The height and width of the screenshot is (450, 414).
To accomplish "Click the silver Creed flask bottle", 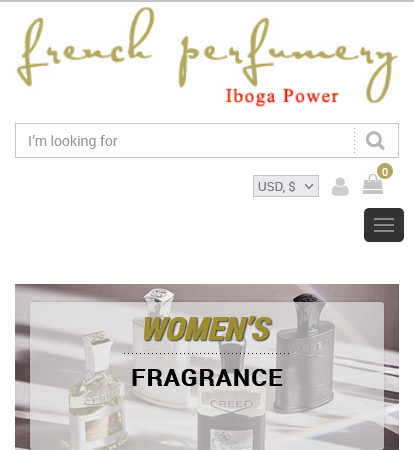I will pyautogui.click(x=305, y=353).
